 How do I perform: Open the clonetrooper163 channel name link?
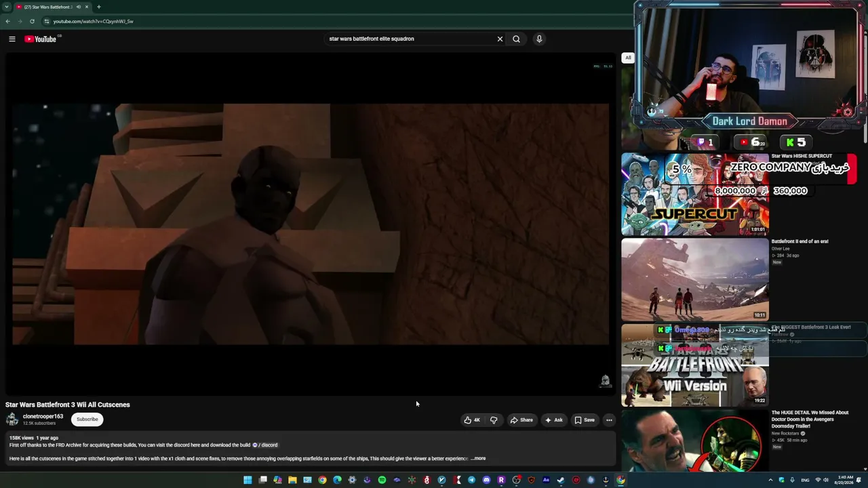43,416
